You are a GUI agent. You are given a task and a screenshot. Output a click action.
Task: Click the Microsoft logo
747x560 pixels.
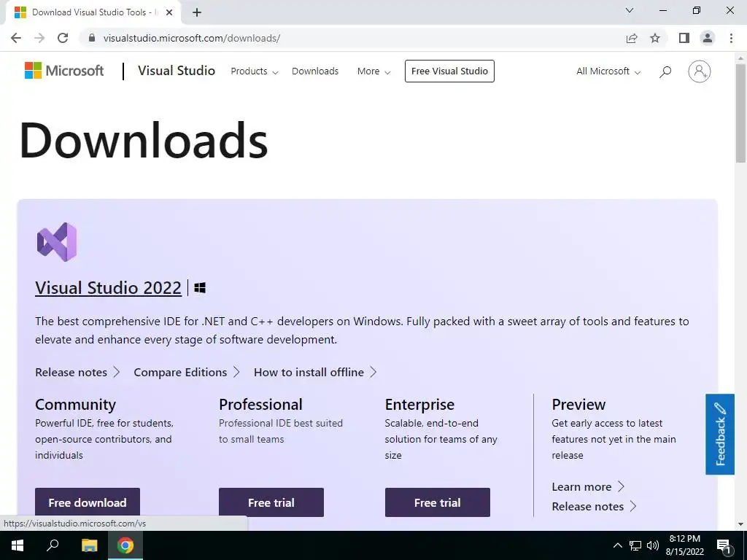point(64,71)
